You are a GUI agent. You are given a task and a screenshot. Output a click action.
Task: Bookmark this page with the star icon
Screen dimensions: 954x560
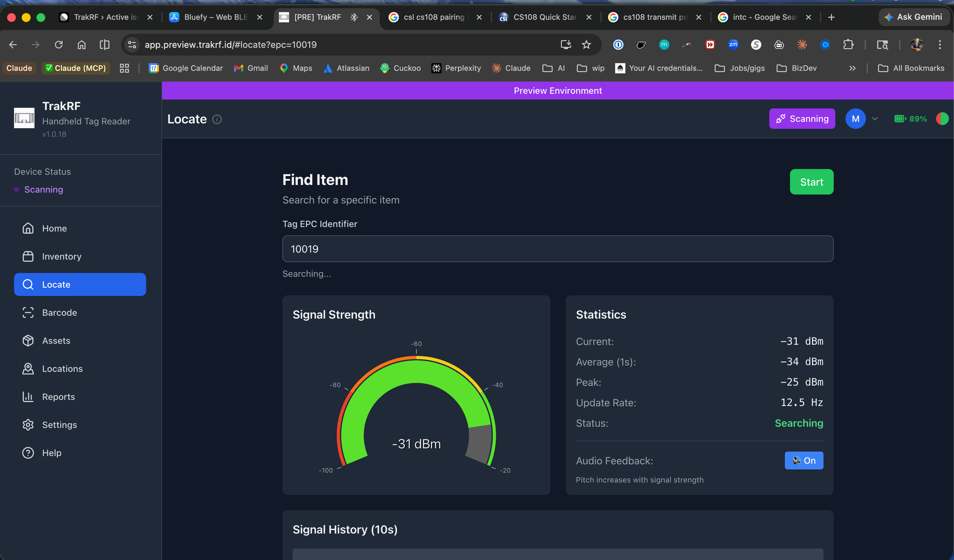(x=586, y=45)
